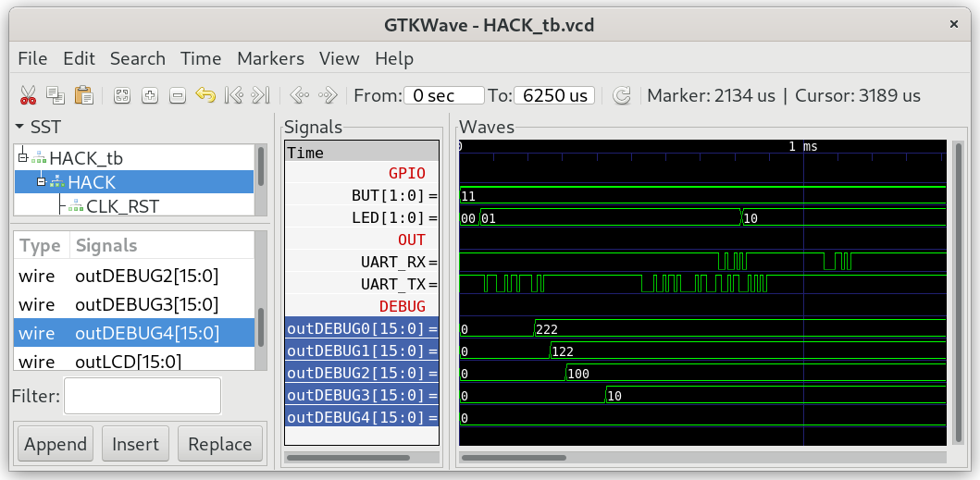Click the From time input field
The image size is (980, 480).
[x=444, y=95]
